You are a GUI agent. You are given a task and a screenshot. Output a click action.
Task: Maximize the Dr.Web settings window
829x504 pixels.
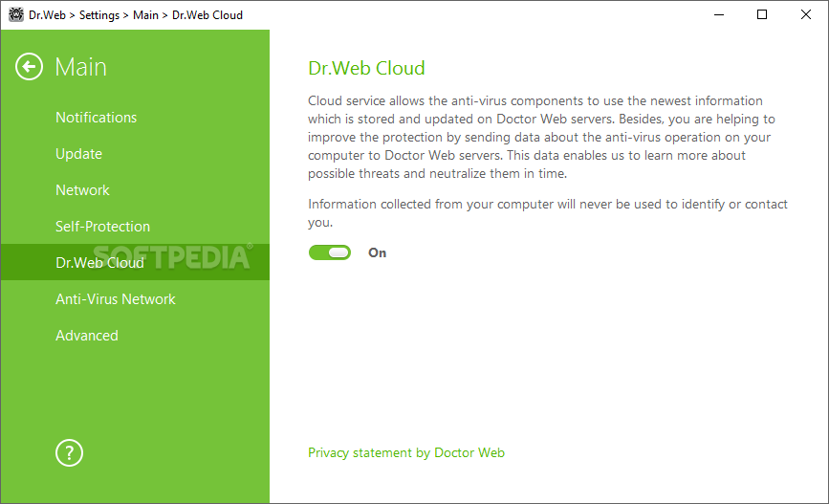click(762, 14)
